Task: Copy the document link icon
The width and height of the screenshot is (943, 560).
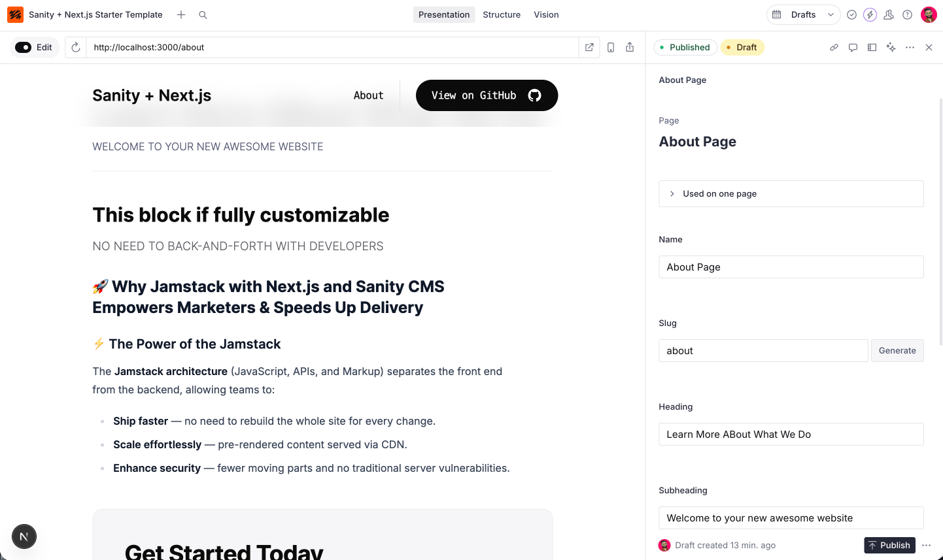Action: [834, 47]
